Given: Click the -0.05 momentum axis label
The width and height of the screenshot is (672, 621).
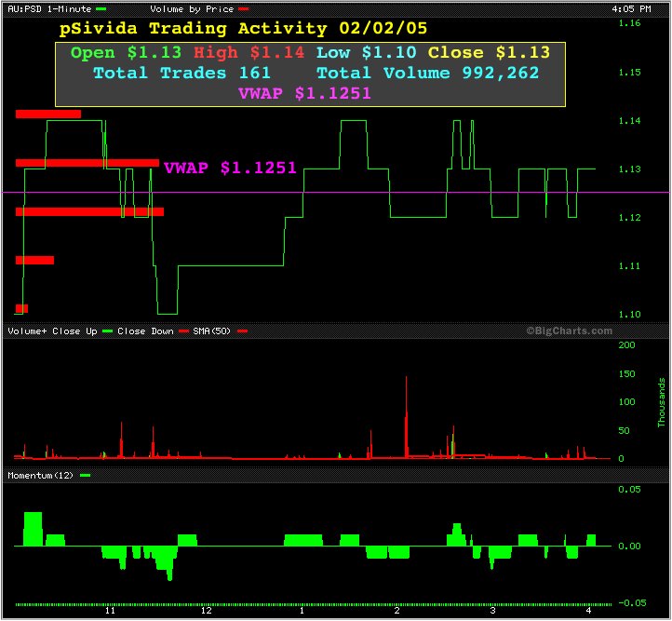Looking at the screenshot, I should pyautogui.click(x=632, y=603).
